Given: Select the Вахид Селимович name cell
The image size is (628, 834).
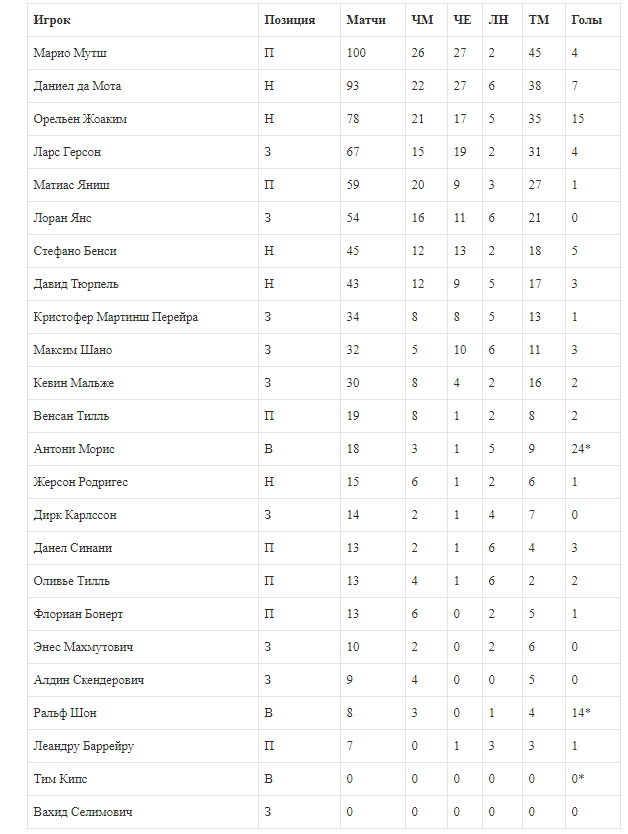Looking at the screenshot, I should pos(83,812).
